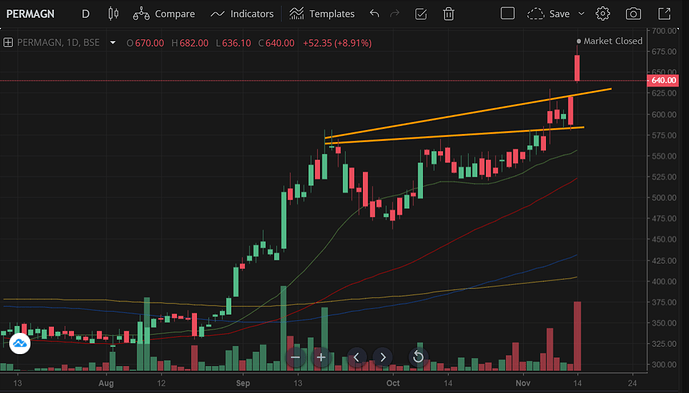Open the PERMAGN, 1D, BSE legend dropdown arrow

pos(113,43)
